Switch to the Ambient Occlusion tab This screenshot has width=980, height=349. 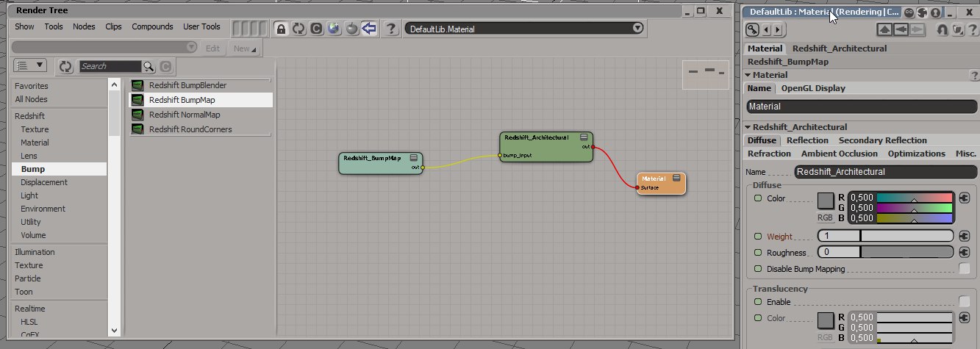coord(839,154)
